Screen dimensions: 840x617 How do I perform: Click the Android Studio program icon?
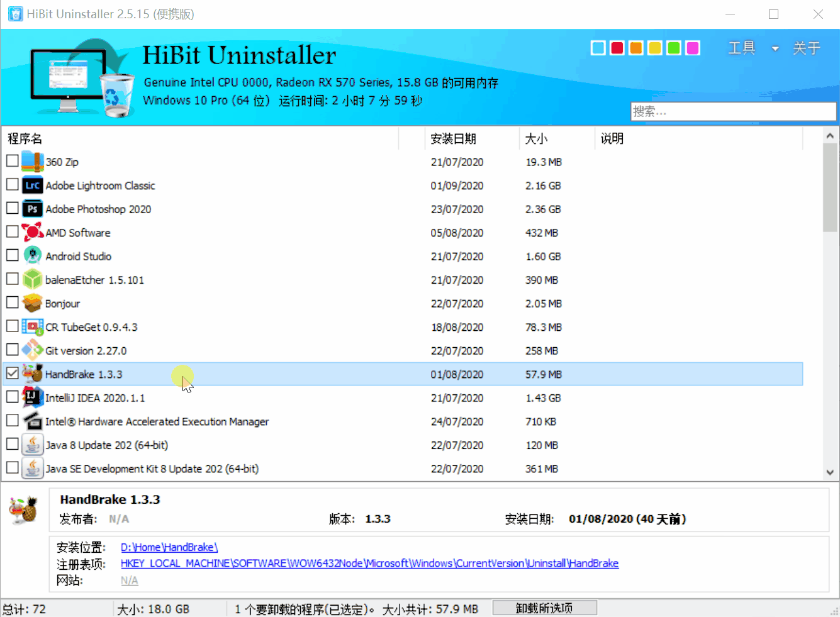[31, 255]
